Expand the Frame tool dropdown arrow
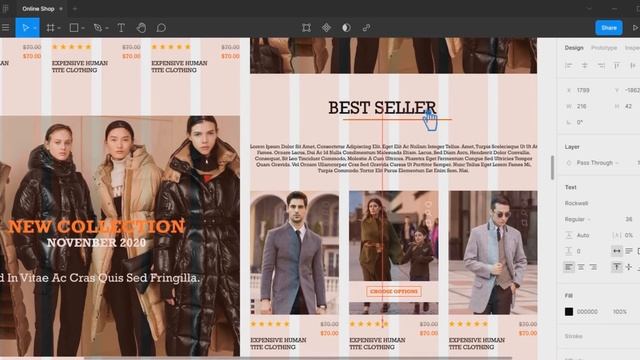Screen dimensions: 640x360 click(59, 28)
